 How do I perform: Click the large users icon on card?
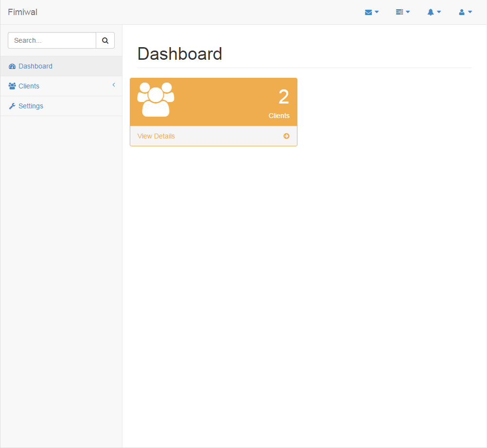coord(156,99)
